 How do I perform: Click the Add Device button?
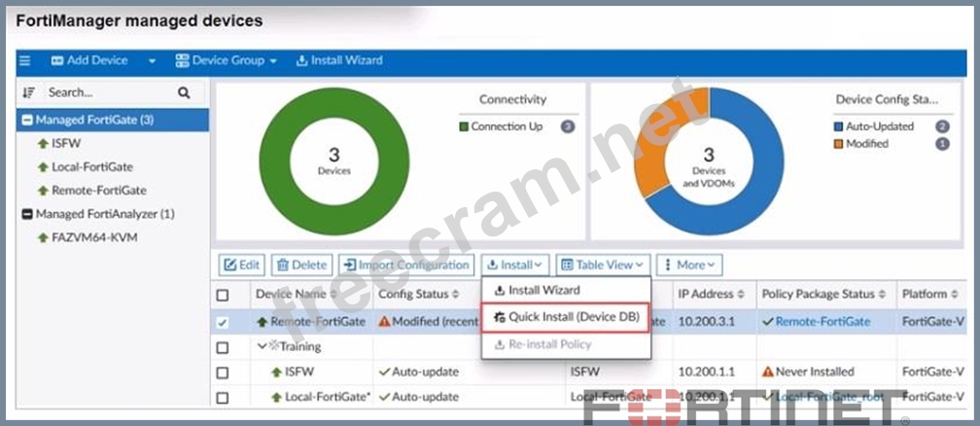click(88, 60)
